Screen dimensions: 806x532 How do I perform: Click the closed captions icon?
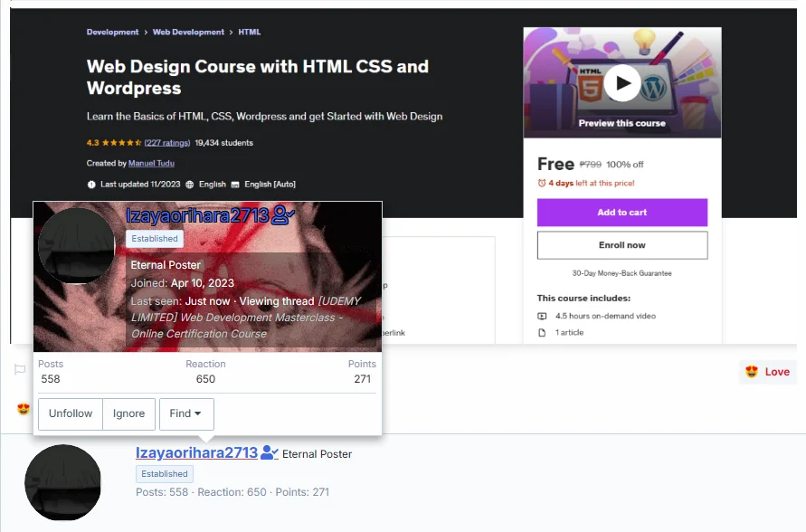235,185
